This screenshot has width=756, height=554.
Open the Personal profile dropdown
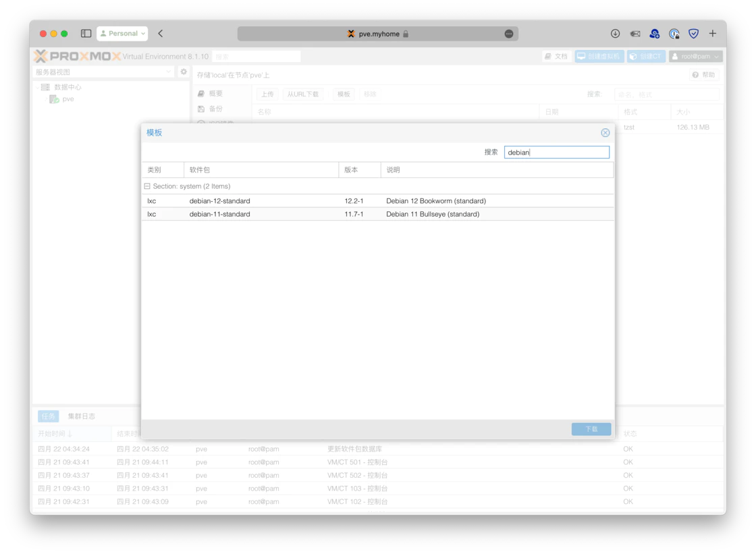pos(122,33)
